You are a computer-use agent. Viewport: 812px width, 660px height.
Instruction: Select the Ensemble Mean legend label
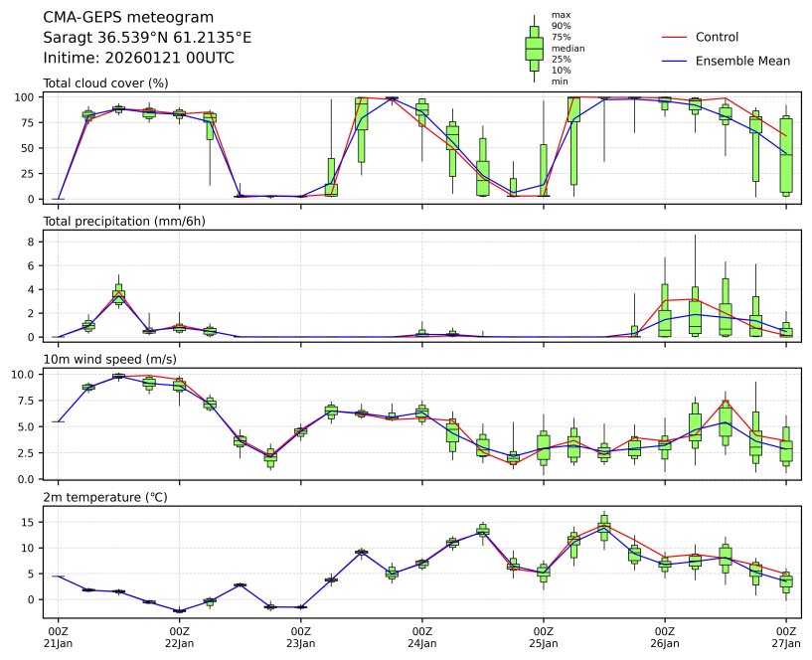(742, 62)
